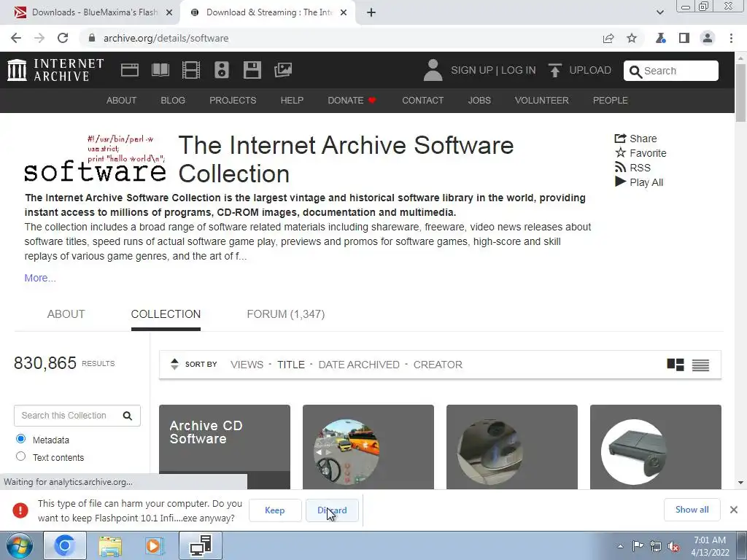Click the share page icon in address bar
This screenshot has height=560, width=747.
(x=608, y=38)
